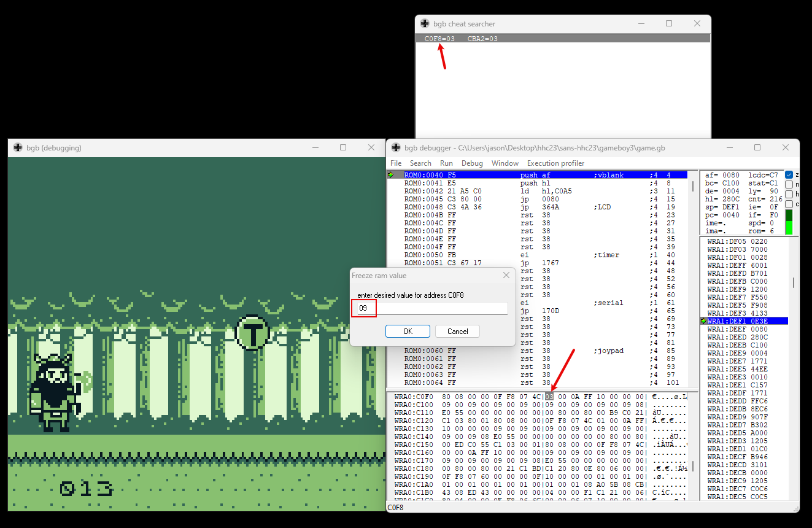Click the disassembly panel scrollbar thumb
This screenshot has height=528, width=812.
point(693,186)
